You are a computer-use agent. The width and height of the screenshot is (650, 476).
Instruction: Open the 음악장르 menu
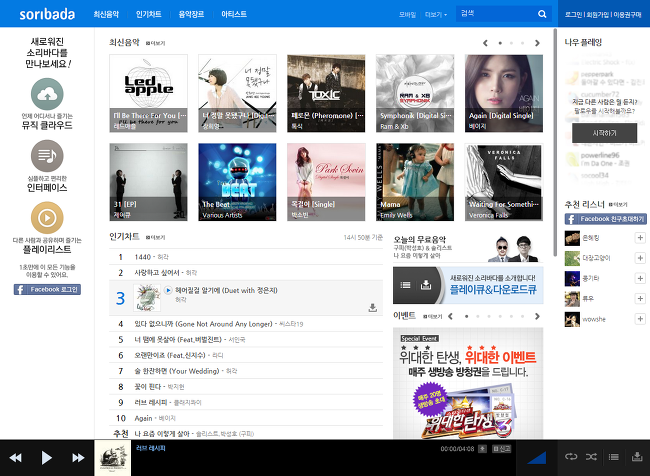click(x=191, y=14)
